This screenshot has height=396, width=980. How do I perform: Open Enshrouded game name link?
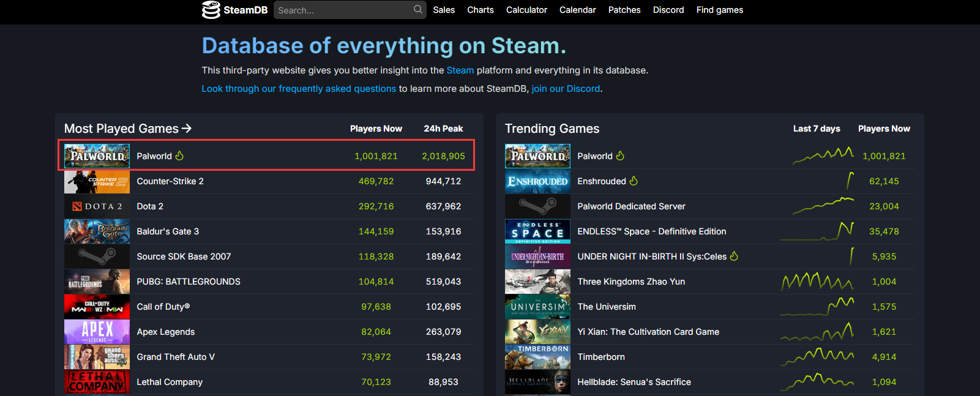(602, 181)
